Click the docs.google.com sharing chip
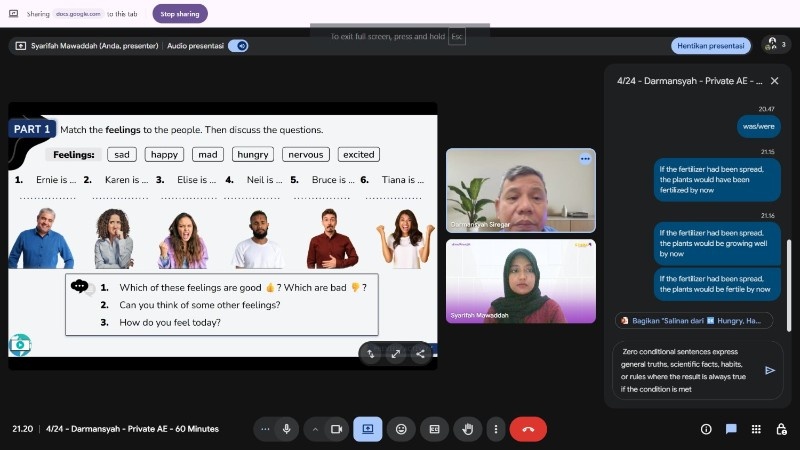This screenshot has width=800, height=450. point(78,14)
